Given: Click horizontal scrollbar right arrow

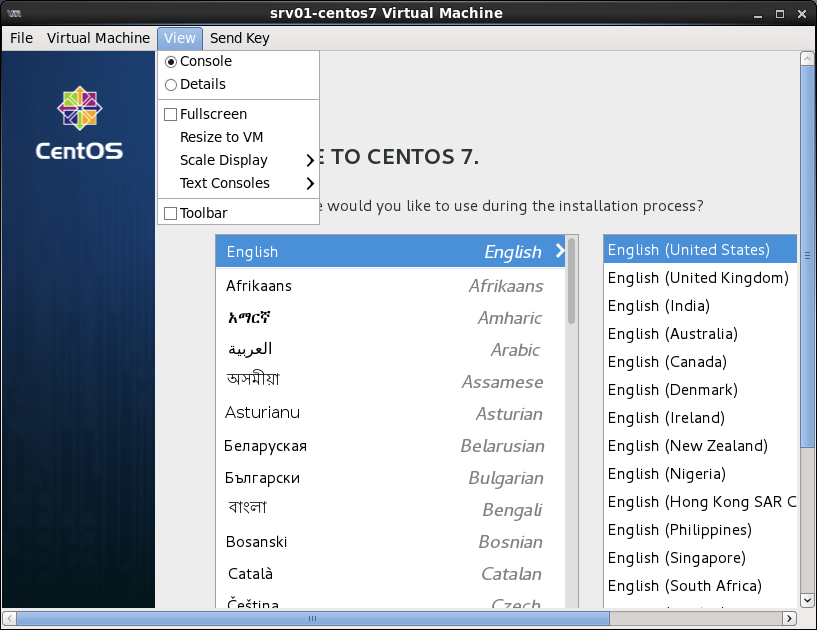Looking at the screenshot, I should (x=789, y=619).
